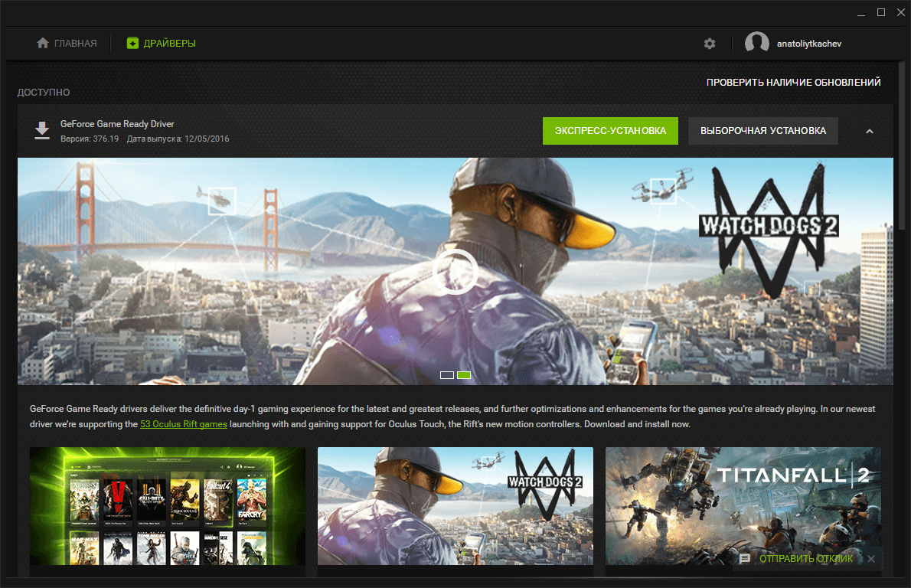Click the download arrow beside GeForce Game Ready Driver
The image size is (911, 588).
pyautogui.click(x=42, y=130)
